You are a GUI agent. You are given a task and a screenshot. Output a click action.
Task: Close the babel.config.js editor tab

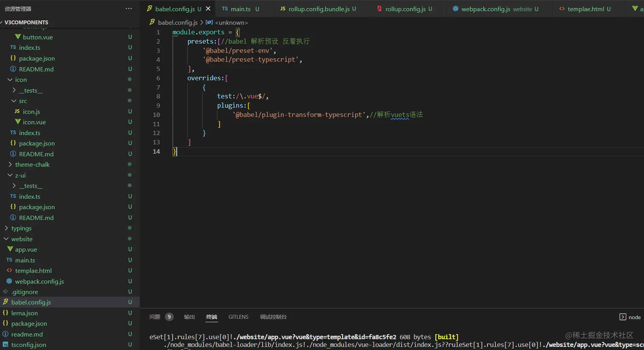click(x=208, y=9)
